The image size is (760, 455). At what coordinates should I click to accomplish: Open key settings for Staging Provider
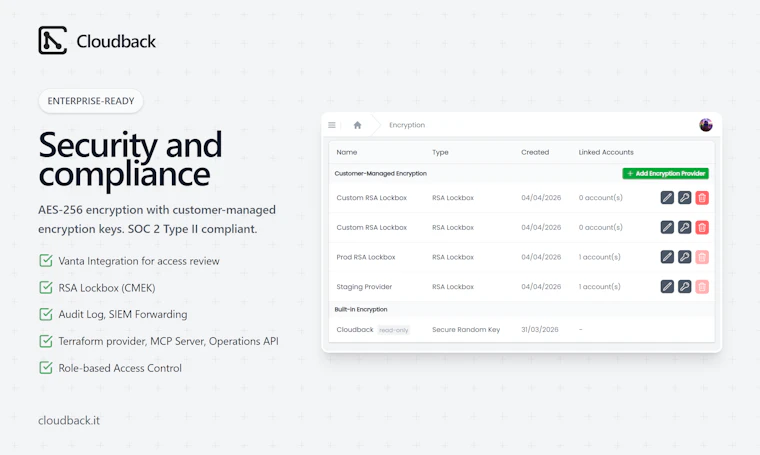pos(684,286)
